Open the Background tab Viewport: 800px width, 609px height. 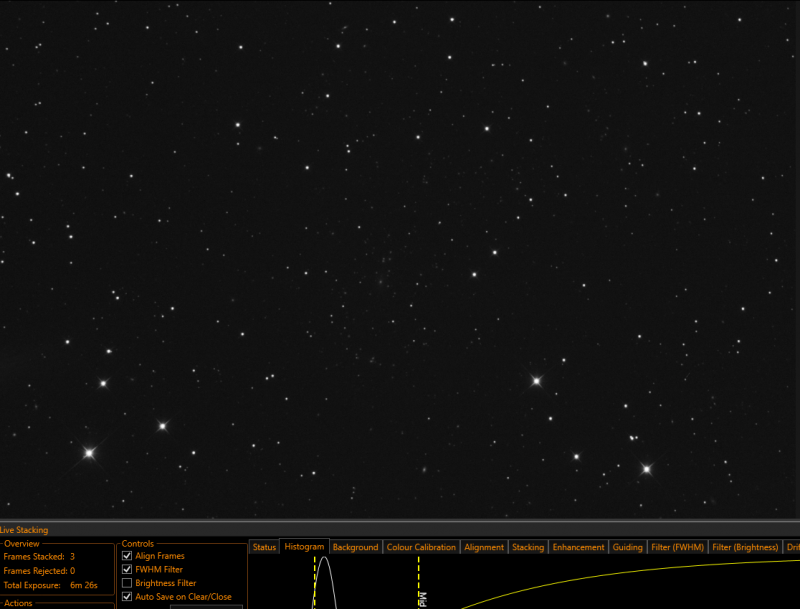[356, 547]
